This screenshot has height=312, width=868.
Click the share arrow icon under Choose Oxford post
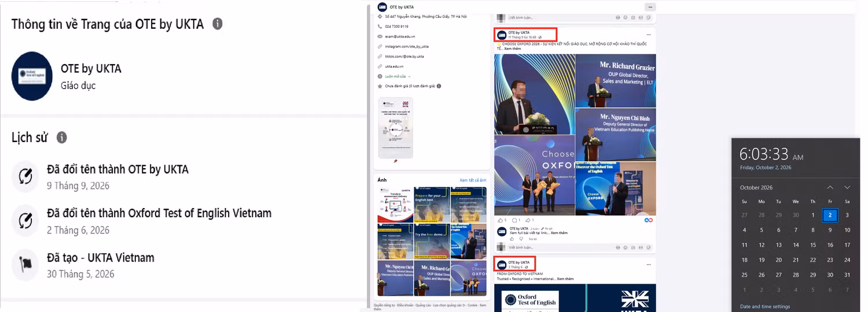pos(528,220)
